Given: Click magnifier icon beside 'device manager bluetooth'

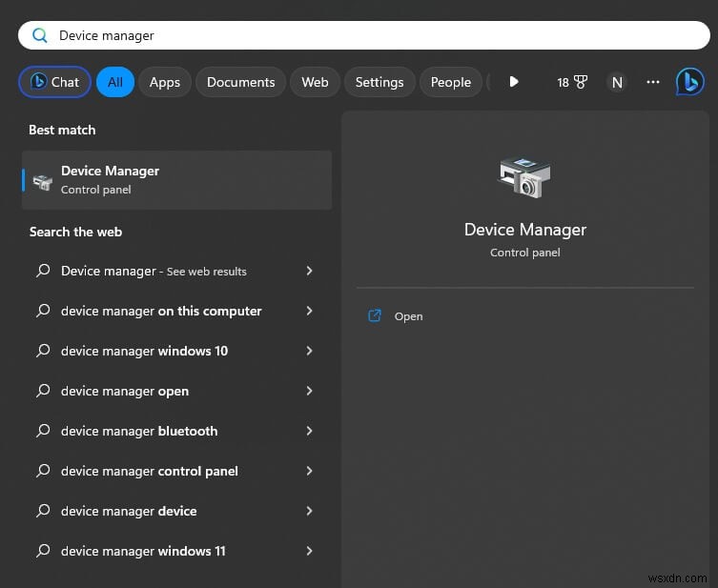Looking at the screenshot, I should pos(43,431).
